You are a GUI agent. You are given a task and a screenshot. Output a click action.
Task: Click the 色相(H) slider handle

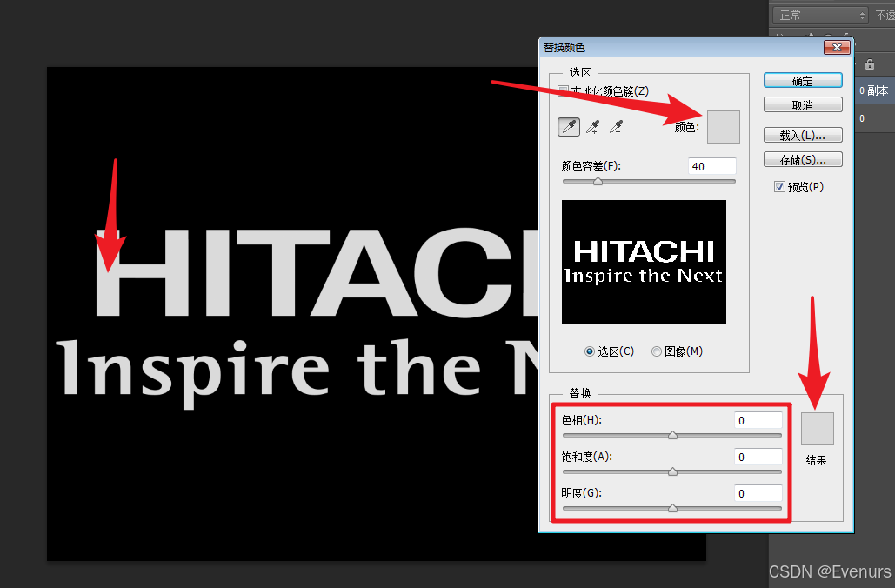tap(672, 435)
